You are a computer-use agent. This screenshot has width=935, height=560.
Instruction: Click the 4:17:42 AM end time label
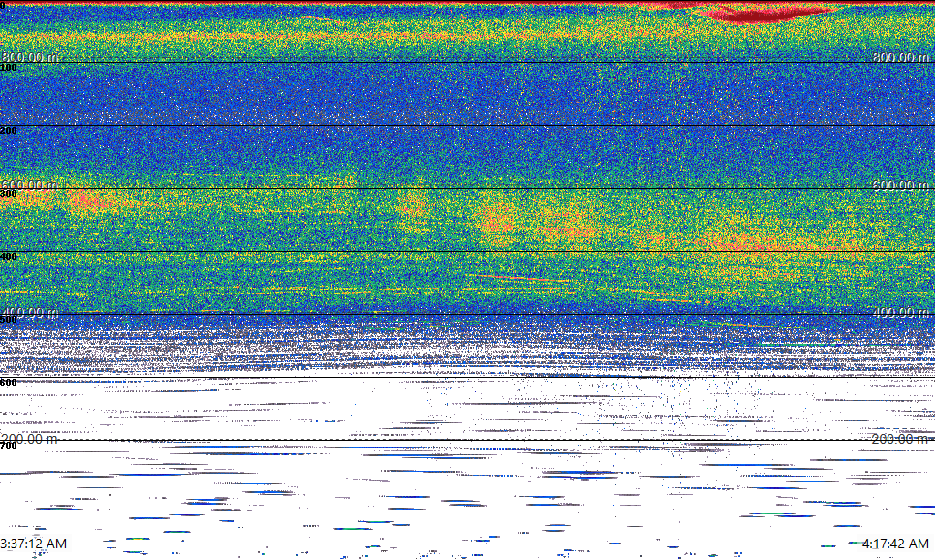point(895,544)
